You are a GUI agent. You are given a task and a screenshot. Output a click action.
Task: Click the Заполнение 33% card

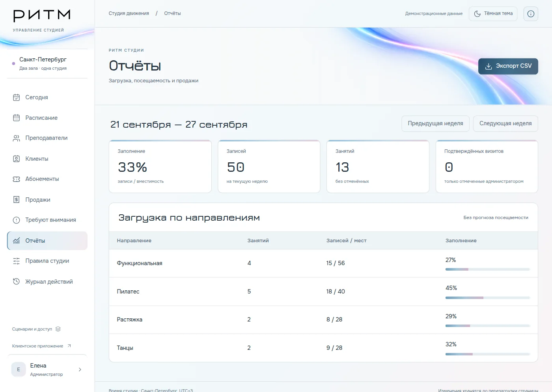click(x=160, y=167)
